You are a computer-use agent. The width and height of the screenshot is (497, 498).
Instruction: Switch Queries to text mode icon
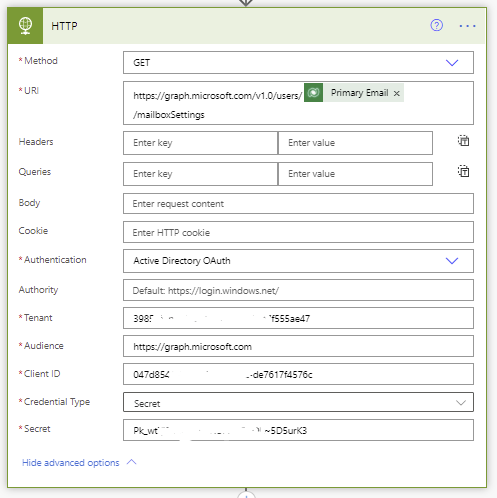[x=463, y=171]
